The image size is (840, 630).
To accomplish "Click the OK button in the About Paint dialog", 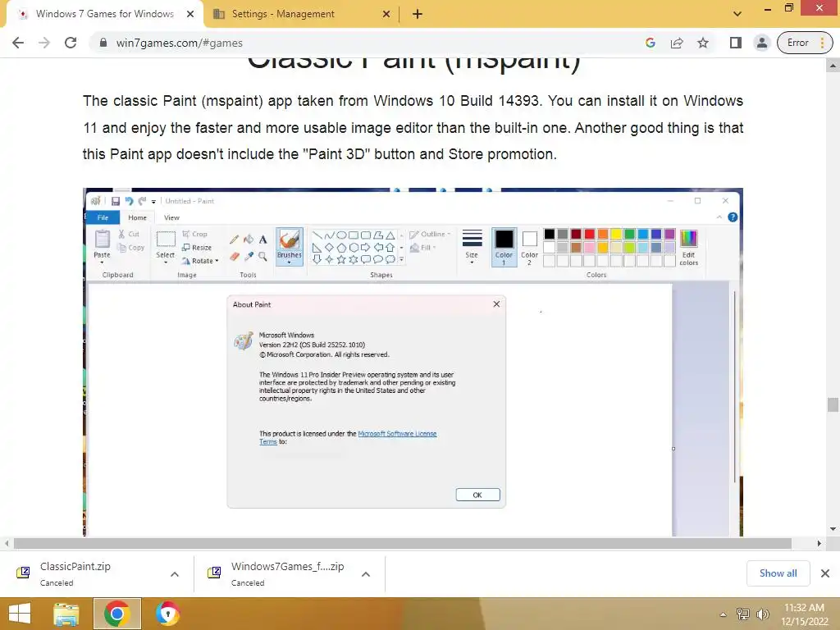I will 478,495.
